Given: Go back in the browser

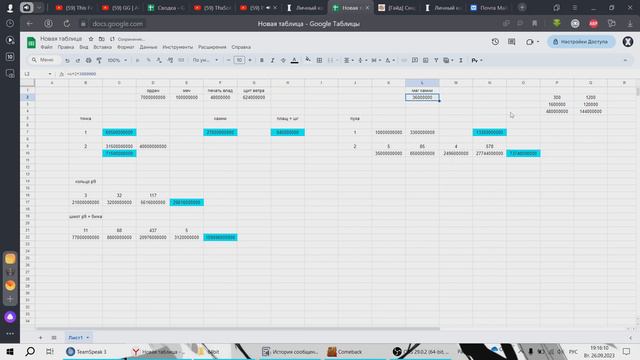Looking at the screenshot, I should (x=29, y=24).
